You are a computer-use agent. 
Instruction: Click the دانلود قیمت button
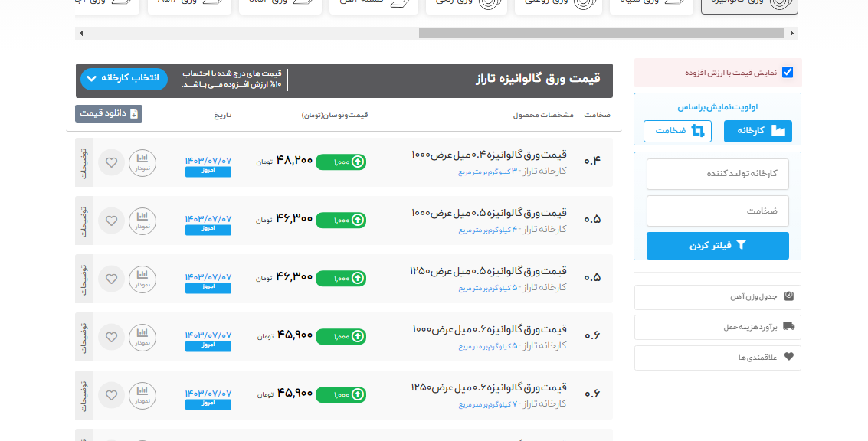coord(109,113)
